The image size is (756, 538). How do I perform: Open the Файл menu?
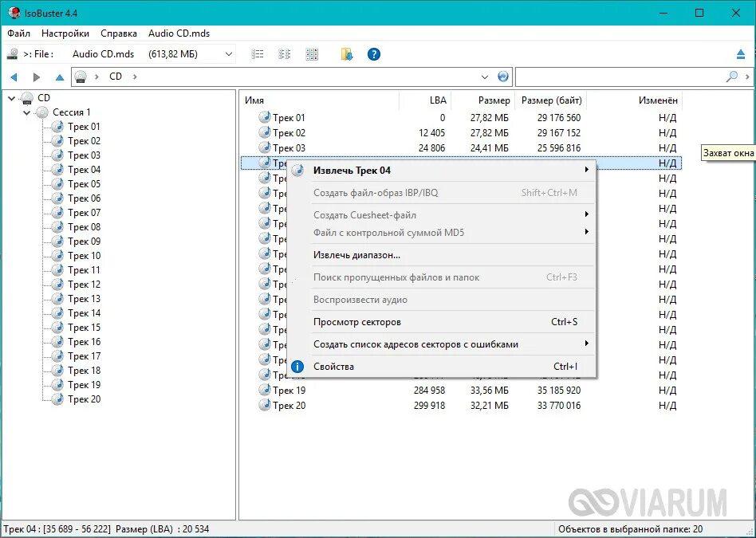click(x=19, y=33)
